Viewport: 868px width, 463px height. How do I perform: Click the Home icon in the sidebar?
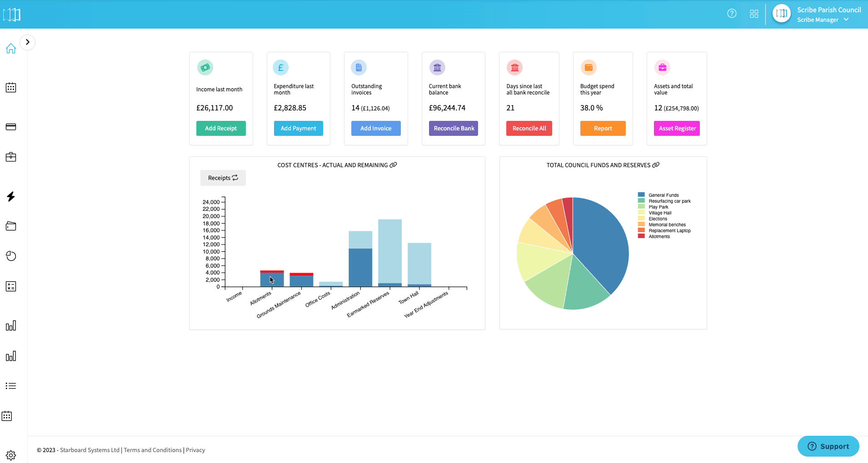click(11, 49)
